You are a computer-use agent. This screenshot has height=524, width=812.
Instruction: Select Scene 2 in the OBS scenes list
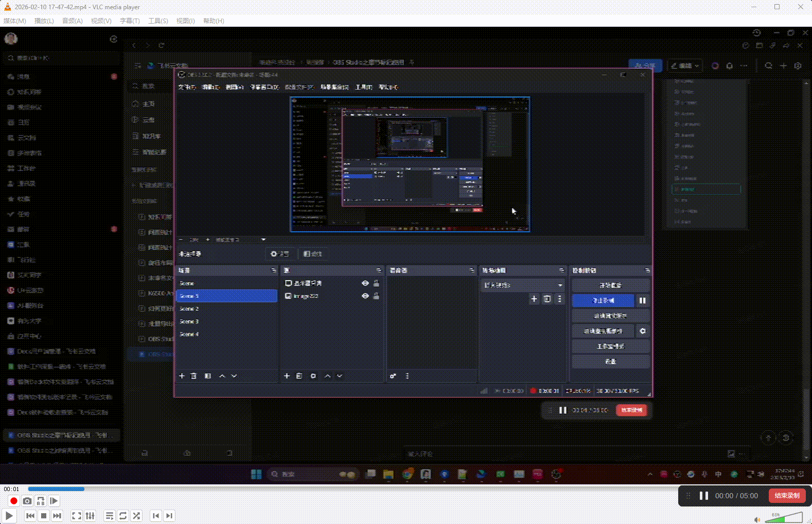226,309
